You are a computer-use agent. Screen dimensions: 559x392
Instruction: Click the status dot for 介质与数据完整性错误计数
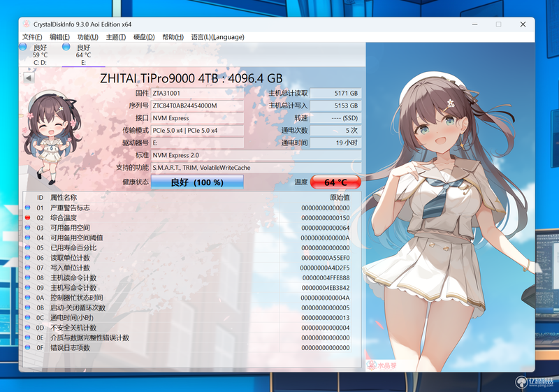27,337
